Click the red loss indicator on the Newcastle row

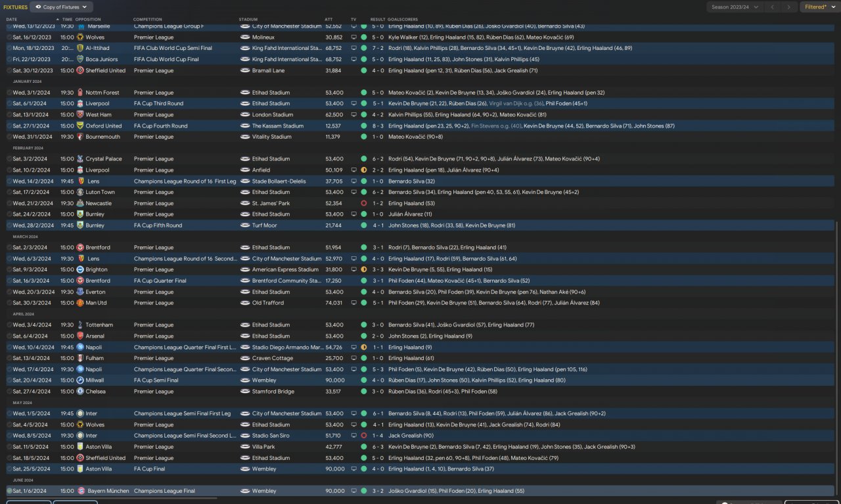coord(363,203)
